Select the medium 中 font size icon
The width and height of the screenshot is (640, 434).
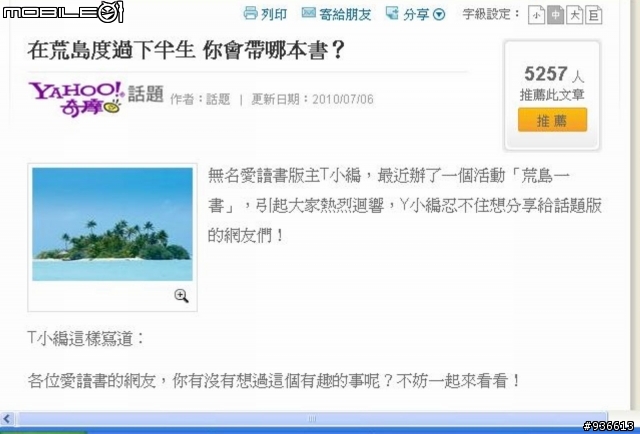pyautogui.click(x=556, y=15)
